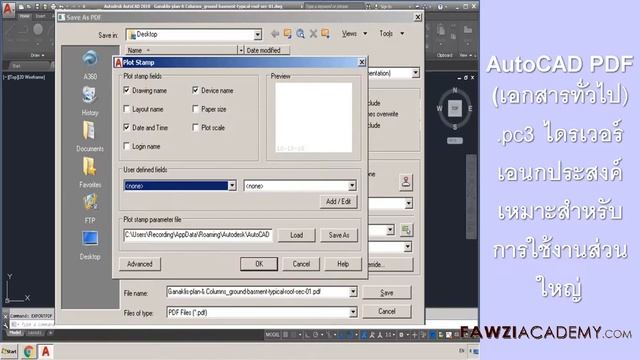Click the Back arrow in Save As PDF
Viewport: 640px width, 360px height.
coord(275,34)
